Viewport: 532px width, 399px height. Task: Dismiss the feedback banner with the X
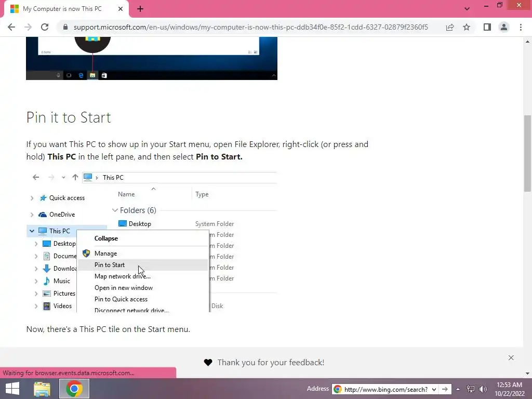tap(511, 357)
